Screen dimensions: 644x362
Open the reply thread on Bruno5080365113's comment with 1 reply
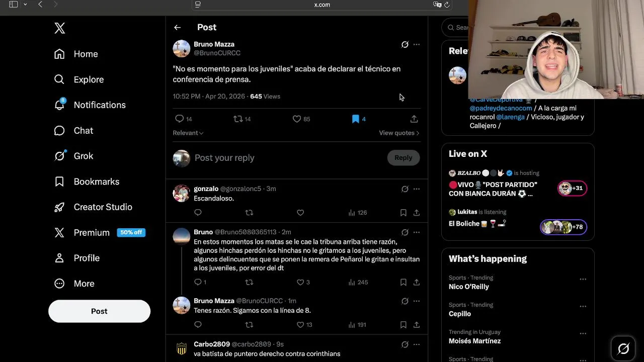tap(200, 282)
